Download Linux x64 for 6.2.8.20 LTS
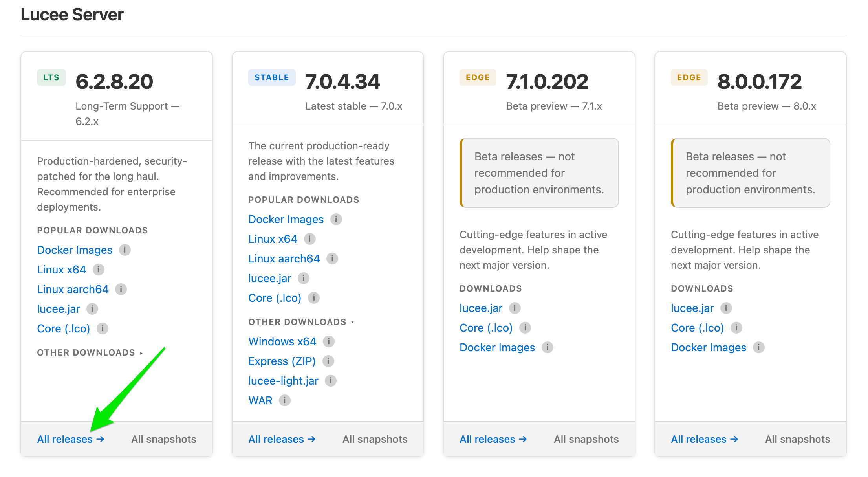Screen dimensions: 868x477 coord(61,270)
